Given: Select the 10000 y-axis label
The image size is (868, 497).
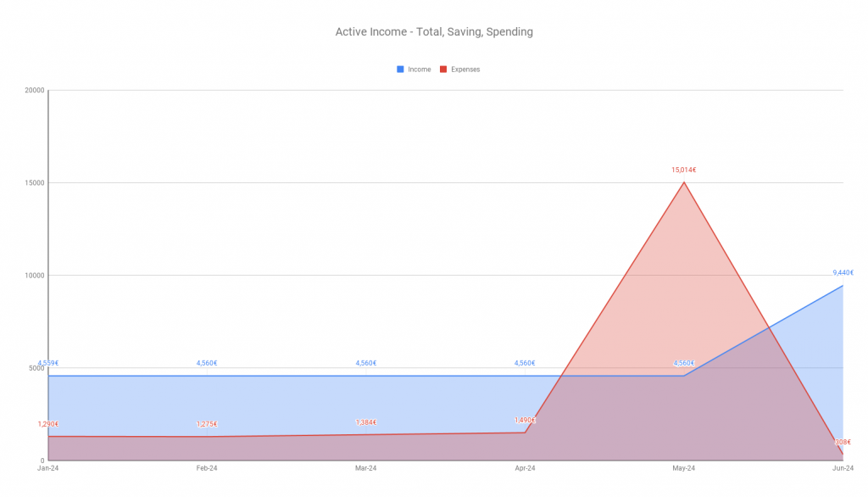Looking at the screenshot, I should [x=34, y=276].
